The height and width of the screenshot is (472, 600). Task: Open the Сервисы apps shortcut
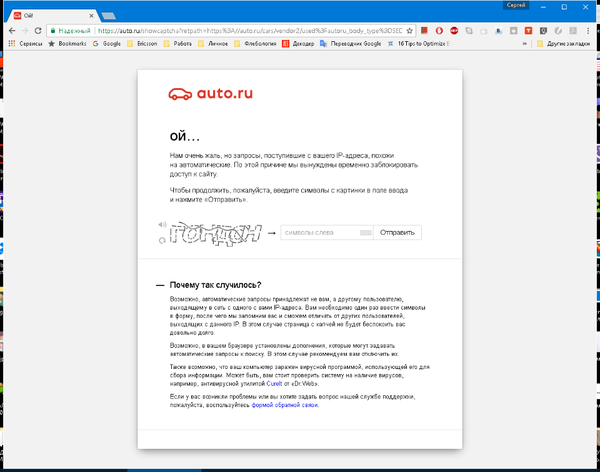click(x=25, y=44)
